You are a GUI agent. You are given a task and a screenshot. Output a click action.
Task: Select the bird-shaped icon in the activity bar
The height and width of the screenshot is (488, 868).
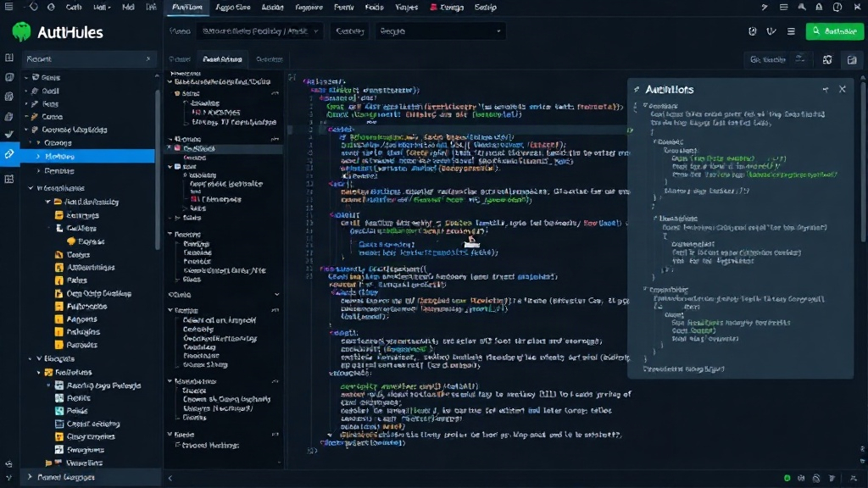tap(8, 135)
